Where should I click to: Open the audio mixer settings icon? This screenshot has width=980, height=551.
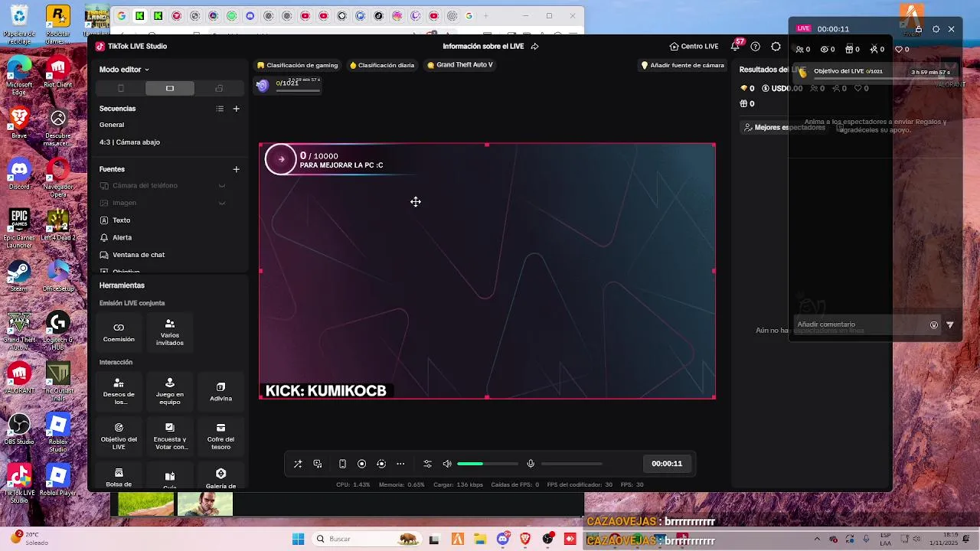(427, 464)
